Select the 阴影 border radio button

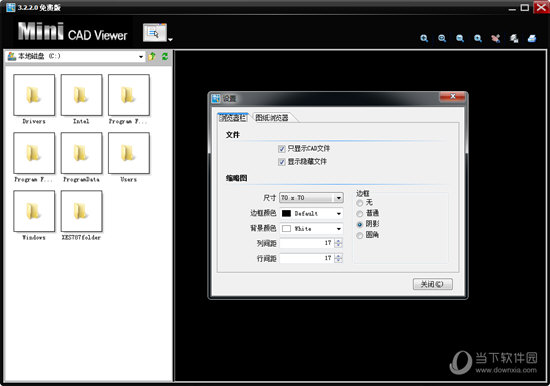point(360,225)
